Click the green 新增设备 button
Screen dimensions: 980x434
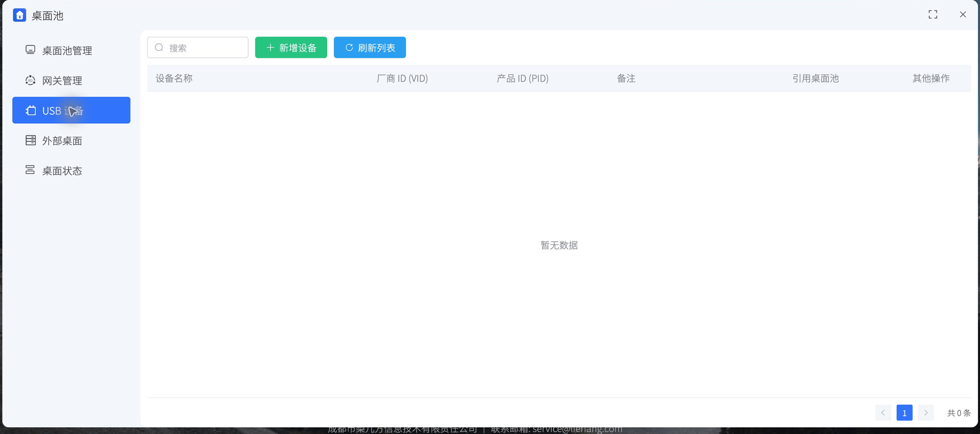coord(291,47)
